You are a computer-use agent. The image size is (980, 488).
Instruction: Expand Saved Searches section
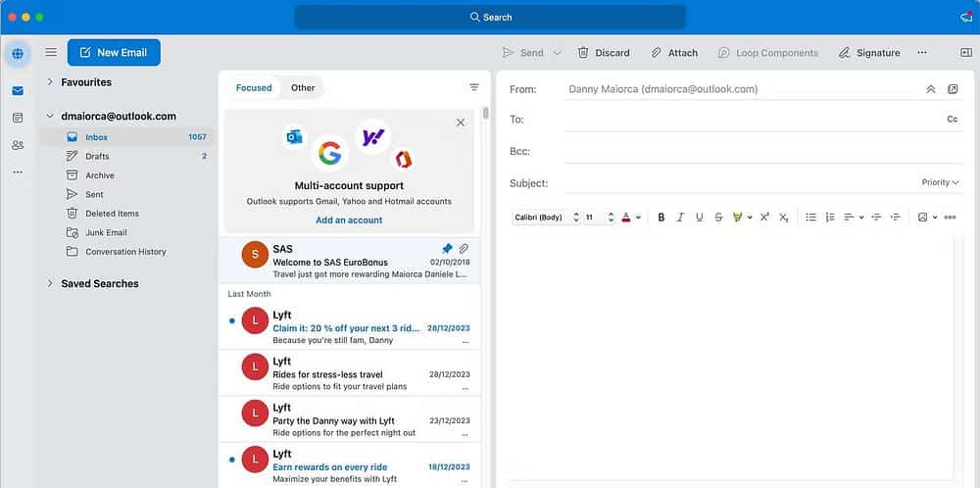[x=50, y=283]
